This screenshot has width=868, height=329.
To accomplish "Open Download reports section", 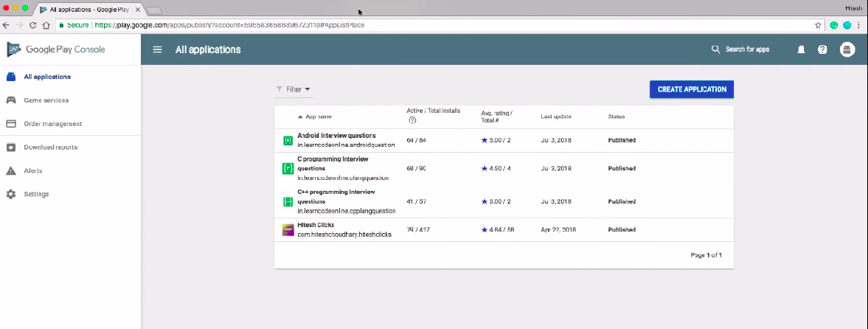I will (x=50, y=147).
